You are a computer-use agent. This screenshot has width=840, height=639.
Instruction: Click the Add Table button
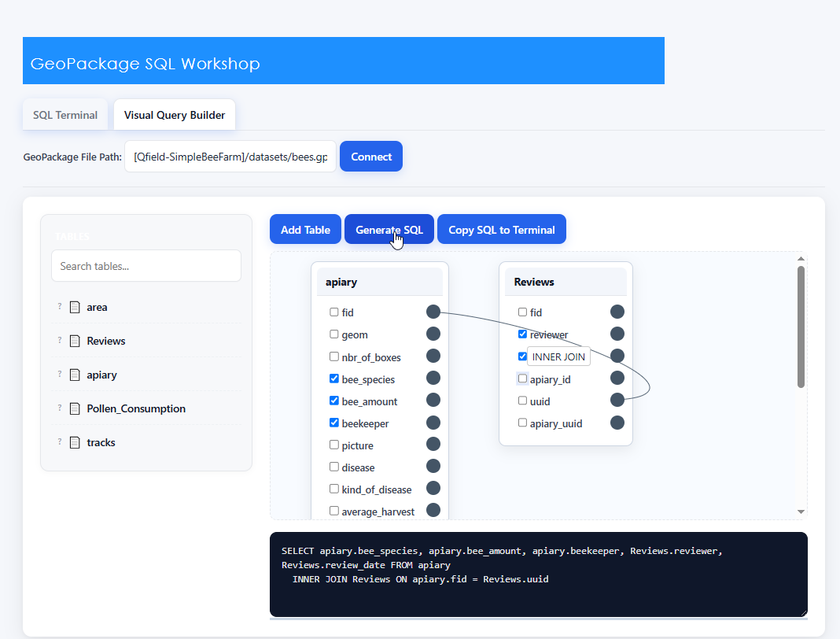(x=305, y=230)
